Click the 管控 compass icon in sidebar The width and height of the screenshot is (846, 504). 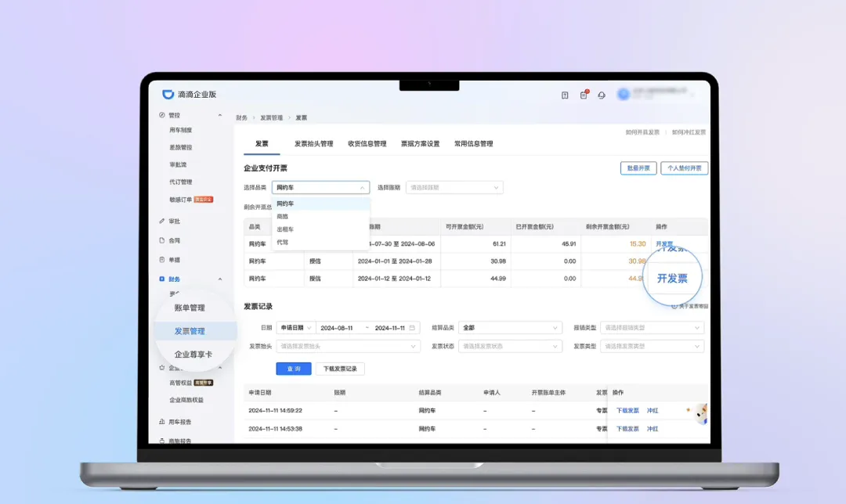[162, 115]
